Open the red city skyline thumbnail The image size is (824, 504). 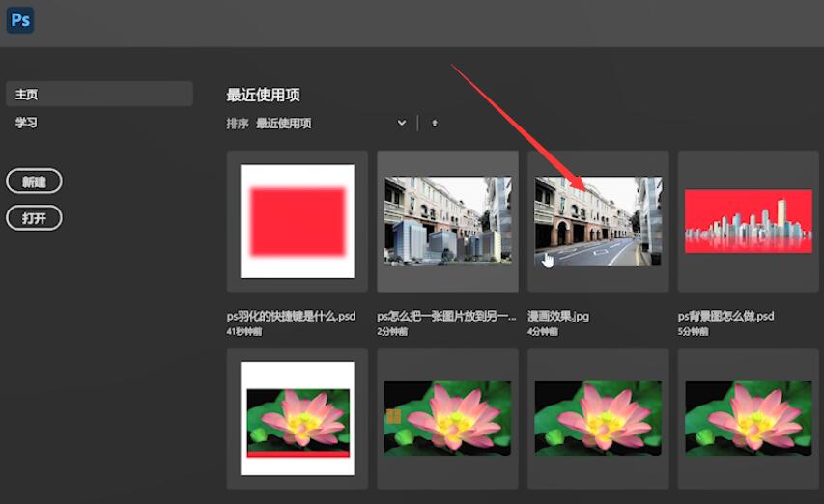coord(749,221)
